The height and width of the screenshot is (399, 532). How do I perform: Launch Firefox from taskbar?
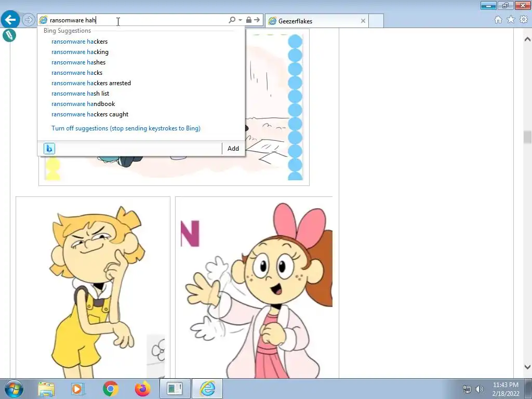143,389
